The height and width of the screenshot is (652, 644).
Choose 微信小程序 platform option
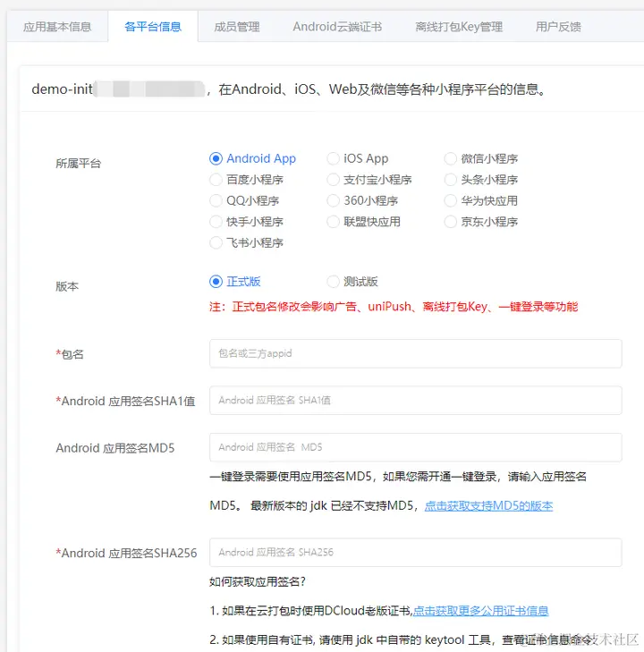(450, 158)
